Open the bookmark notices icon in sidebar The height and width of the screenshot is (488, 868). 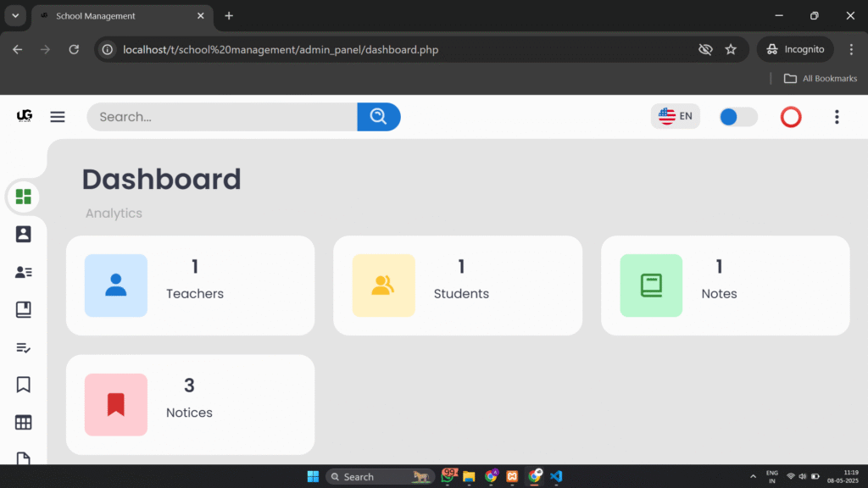(x=23, y=385)
